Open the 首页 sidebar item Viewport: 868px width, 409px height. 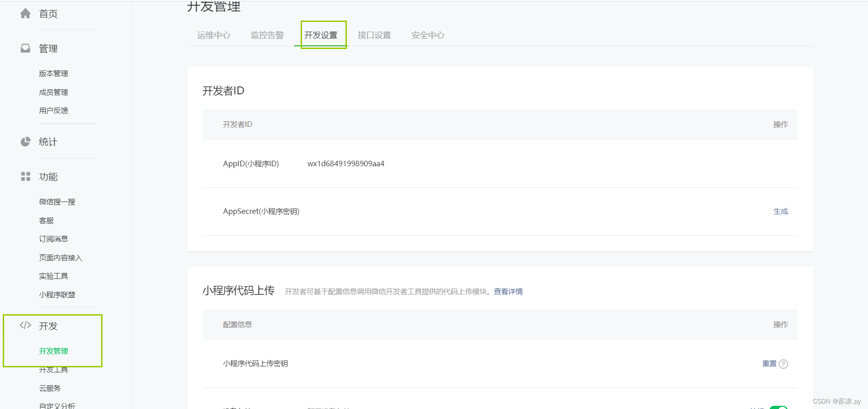click(x=49, y=14)
